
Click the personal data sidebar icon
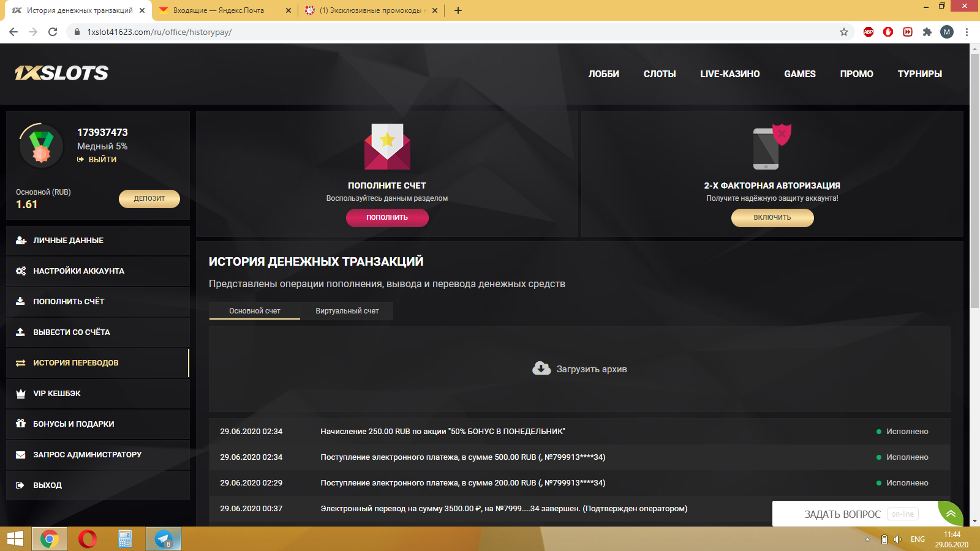(x=20, y=241)
